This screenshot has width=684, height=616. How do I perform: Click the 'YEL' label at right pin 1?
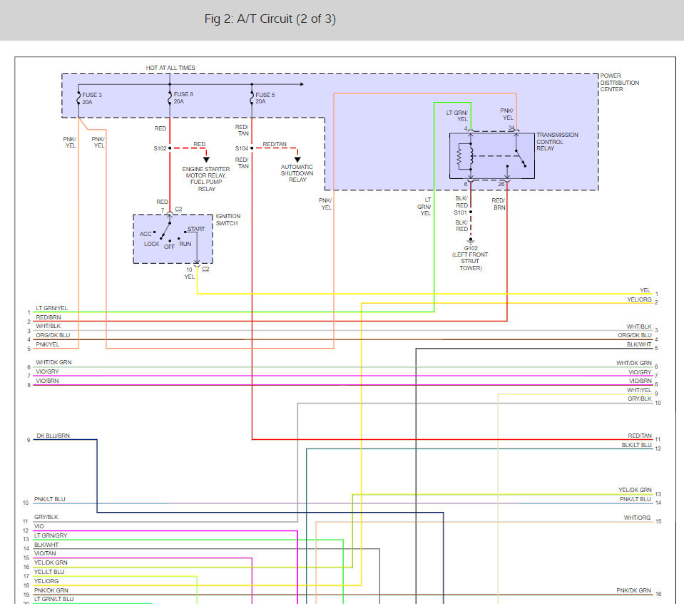click(x=645, y=290)
